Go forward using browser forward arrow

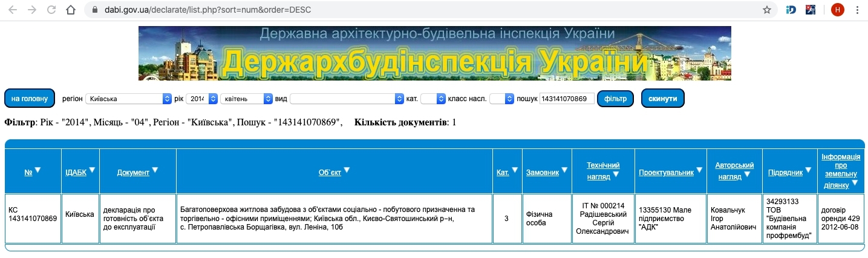point(32,10)
